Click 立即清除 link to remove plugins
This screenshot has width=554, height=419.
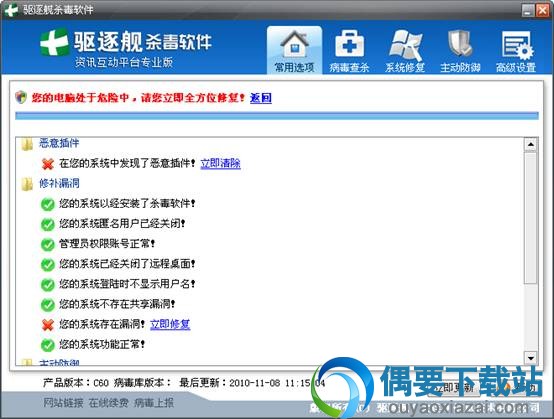[220, 163]
